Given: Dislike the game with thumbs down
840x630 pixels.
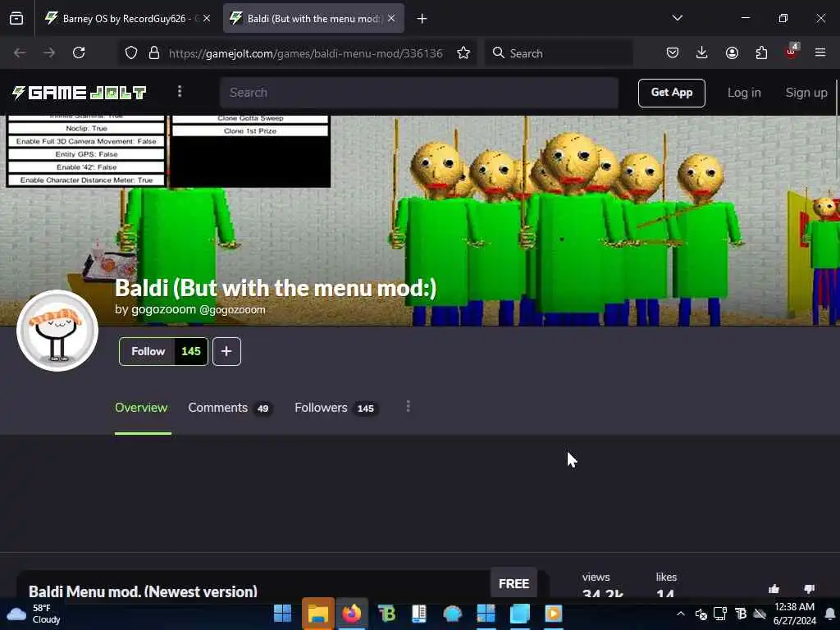Looking at the screenshot, I should click(810, 589).
